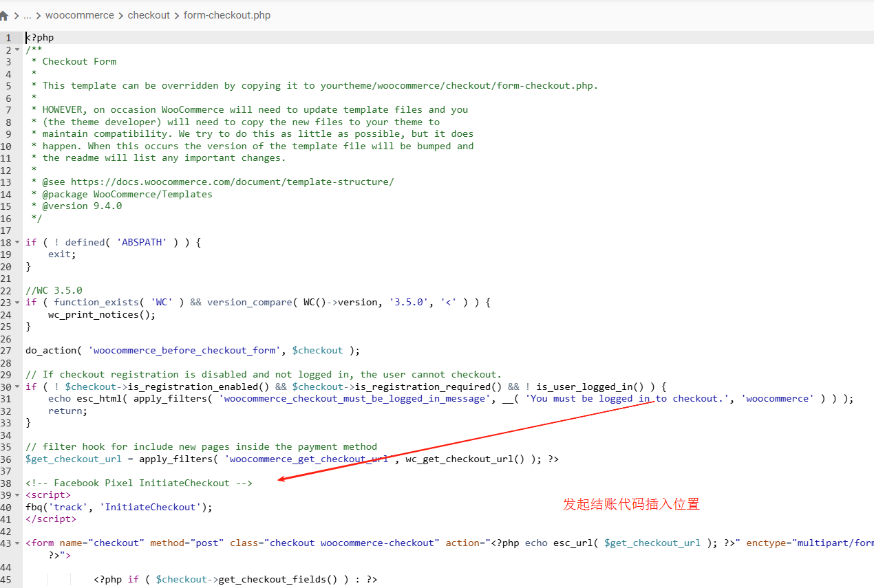Click the 'filter hook for include new pages' comment
The height and width of the screenshot is (588, 874).
click(202, 446)
